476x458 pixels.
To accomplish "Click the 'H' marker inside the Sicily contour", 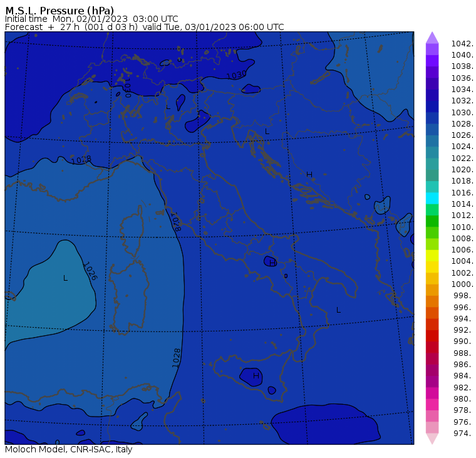I will tap(256, 376).
